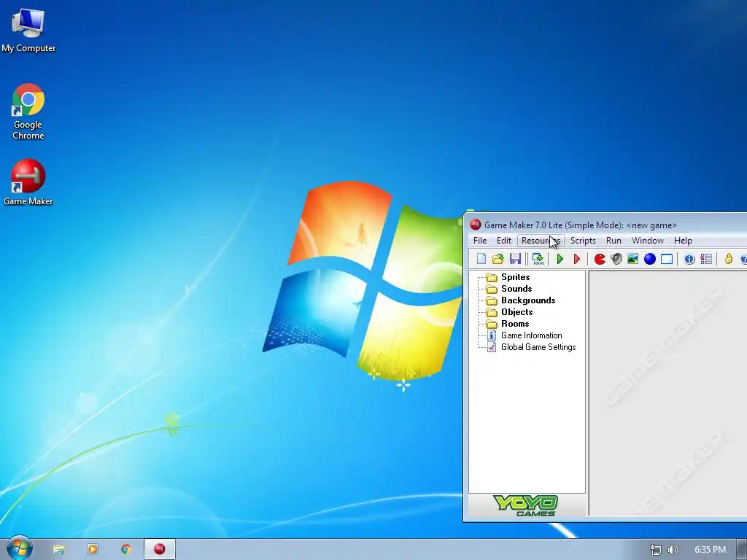Select the Sprites folder in tree
The width and height of the screenshot is (747, 560).
coord(516,277)
